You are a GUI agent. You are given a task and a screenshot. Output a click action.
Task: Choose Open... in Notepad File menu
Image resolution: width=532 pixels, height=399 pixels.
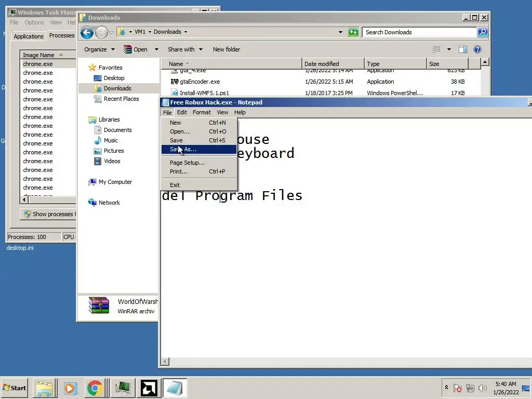(199, 131)
